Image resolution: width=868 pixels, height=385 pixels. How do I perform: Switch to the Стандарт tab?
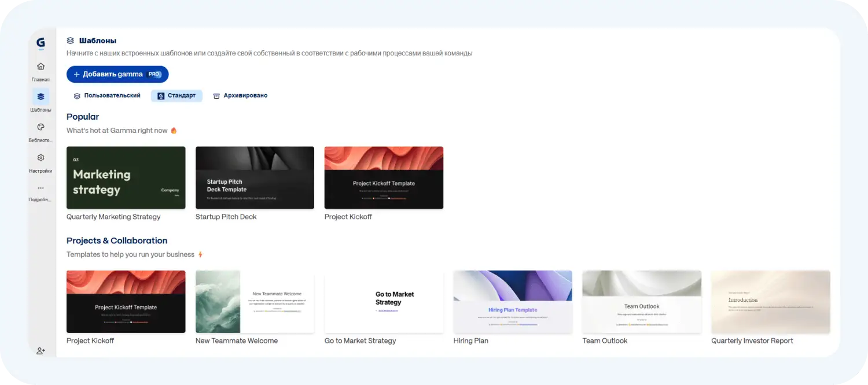176,96
